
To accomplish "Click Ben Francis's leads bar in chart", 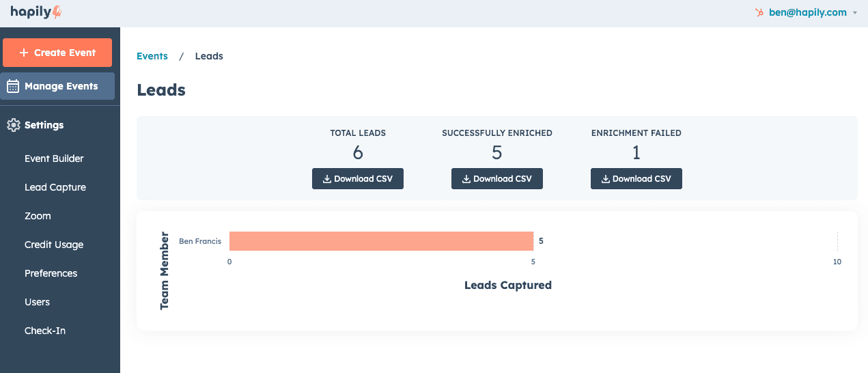I will (x=381, y=241).
